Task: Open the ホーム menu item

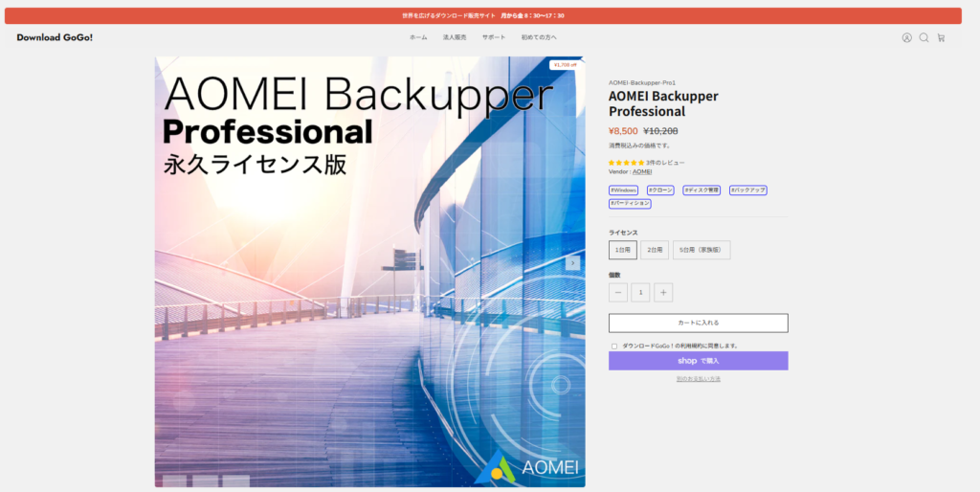Action: [419, 37]
